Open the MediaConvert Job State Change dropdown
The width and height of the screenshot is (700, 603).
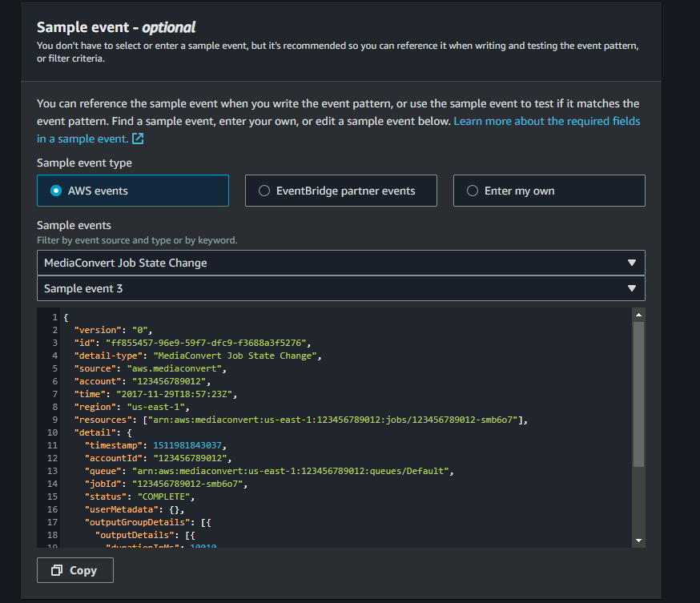coord(340,263)
